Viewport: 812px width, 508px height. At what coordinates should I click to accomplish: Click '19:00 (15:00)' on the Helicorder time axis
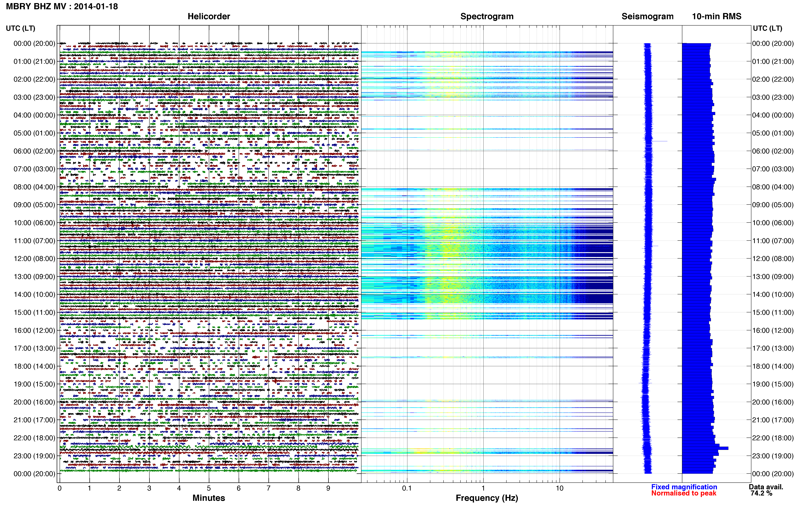click(34, 384)
